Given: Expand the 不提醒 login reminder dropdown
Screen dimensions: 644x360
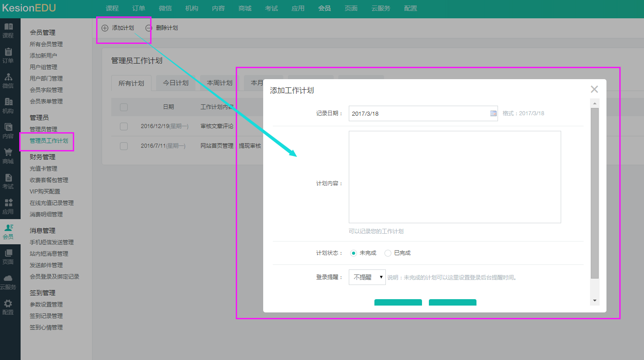Looking at the screenshot, I should click(367, 277).
